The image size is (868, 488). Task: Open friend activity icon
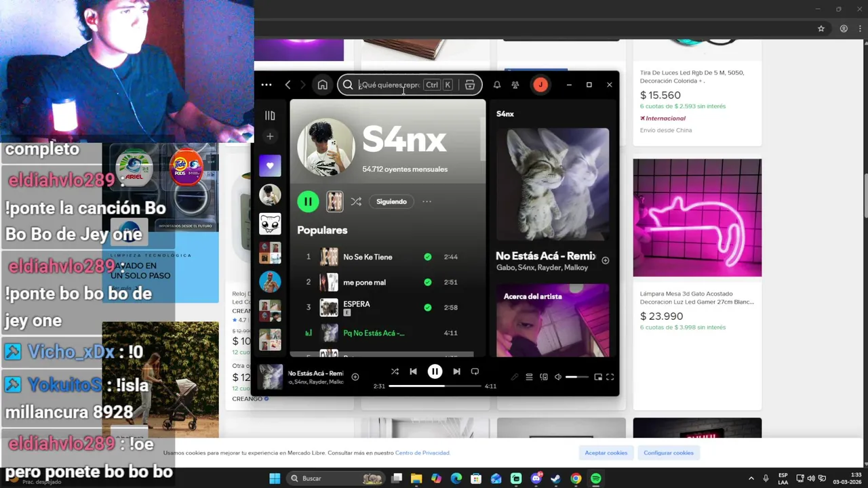point(515,85)
